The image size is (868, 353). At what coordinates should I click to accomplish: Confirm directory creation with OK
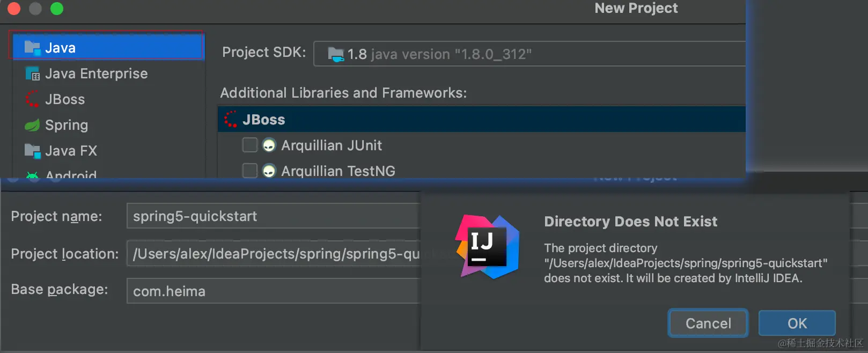797,323
